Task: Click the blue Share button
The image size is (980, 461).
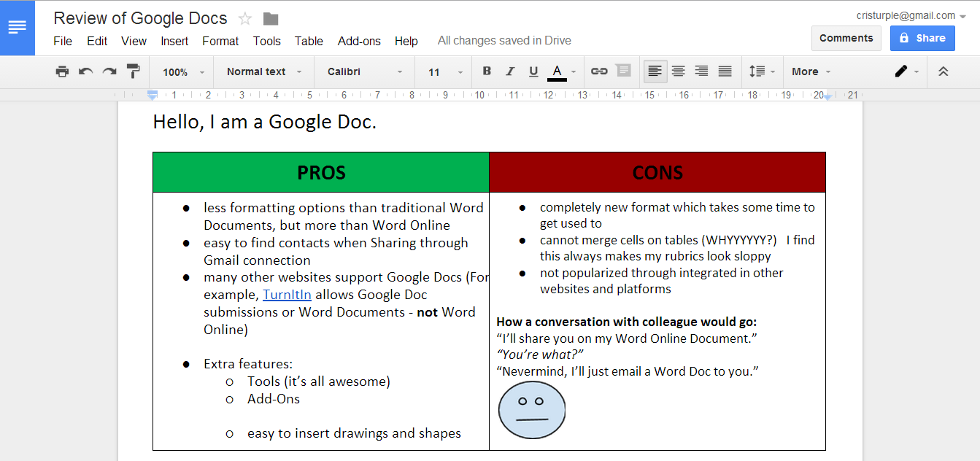Action: (x=922, y=38)
